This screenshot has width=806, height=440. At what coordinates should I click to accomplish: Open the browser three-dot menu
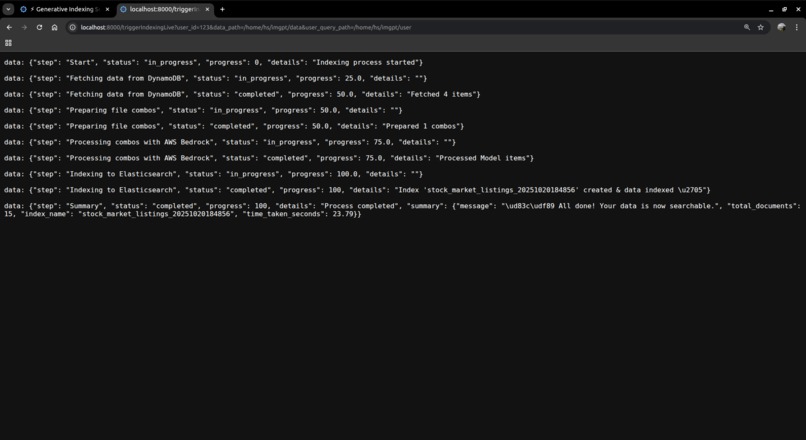[797, 27]
